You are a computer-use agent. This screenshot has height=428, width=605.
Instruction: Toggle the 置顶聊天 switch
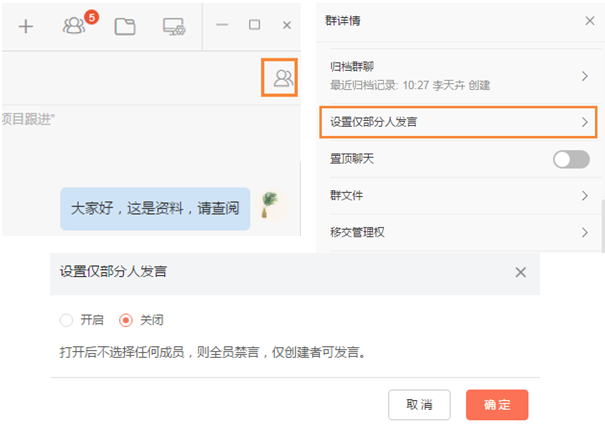coord(571,159)
